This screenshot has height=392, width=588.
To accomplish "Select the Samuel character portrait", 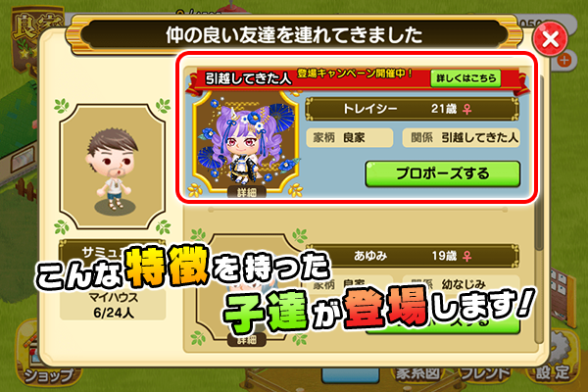I will pyautogui.click(x=113, y=167).
